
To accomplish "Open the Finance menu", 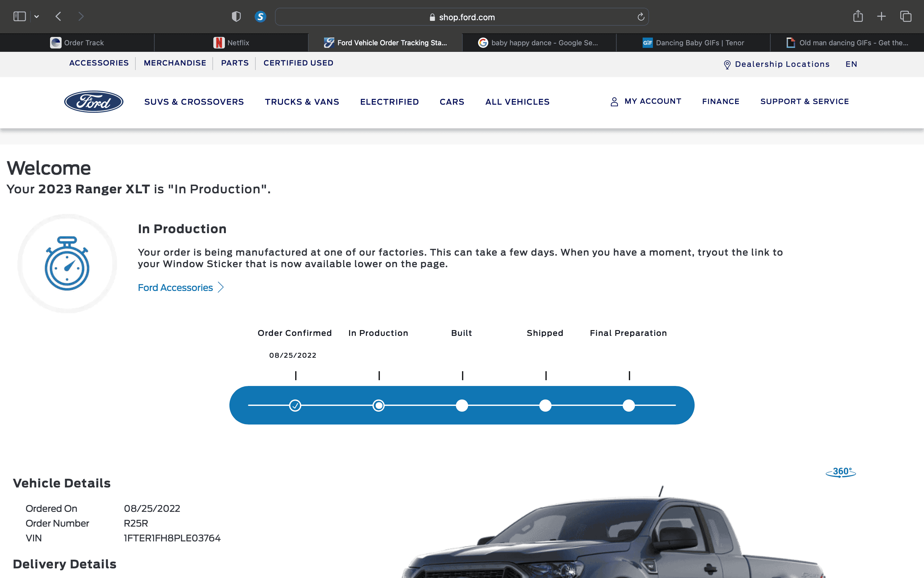I will (721, 102).
